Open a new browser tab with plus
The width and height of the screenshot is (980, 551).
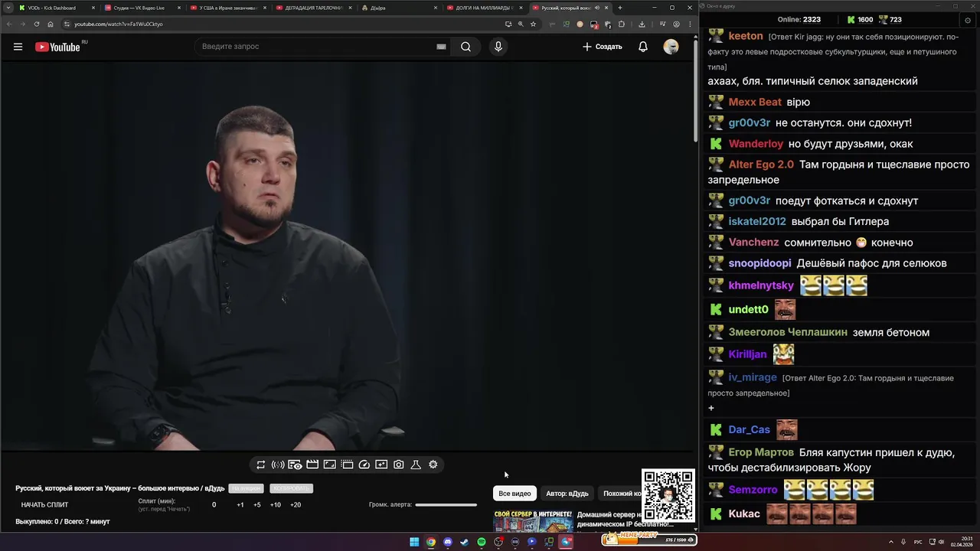(x=620, y=8)
